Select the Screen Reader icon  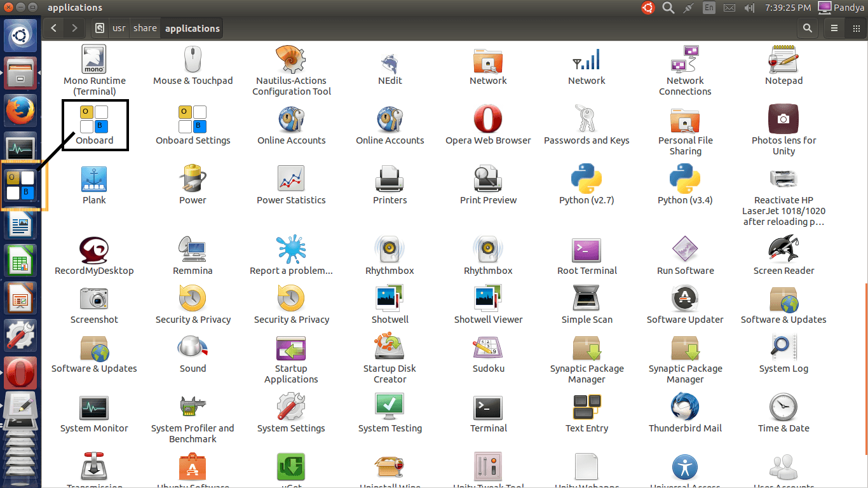(783, 249)
